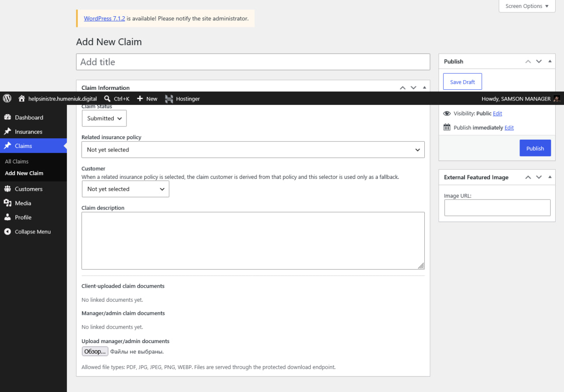The width and height of the screenshot is (564, 392).
Task: Go to Dashboard via its gauge icon
Action: click(x=7, y=118)
